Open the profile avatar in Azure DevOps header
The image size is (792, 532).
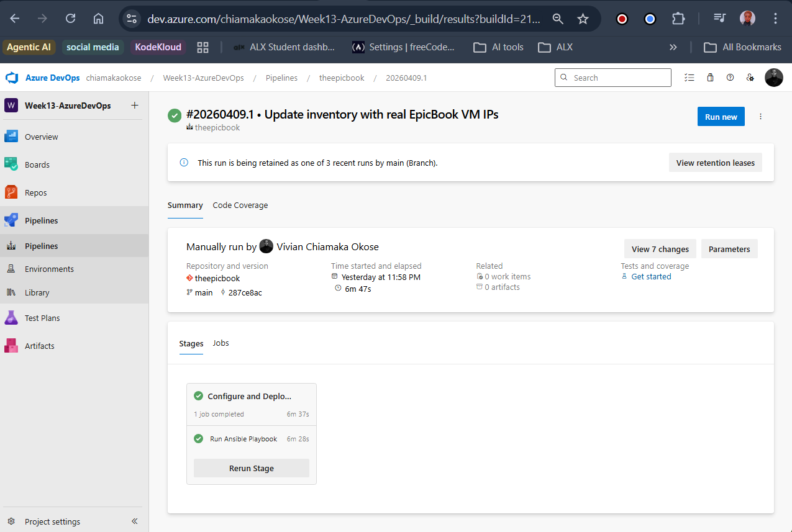774,78
